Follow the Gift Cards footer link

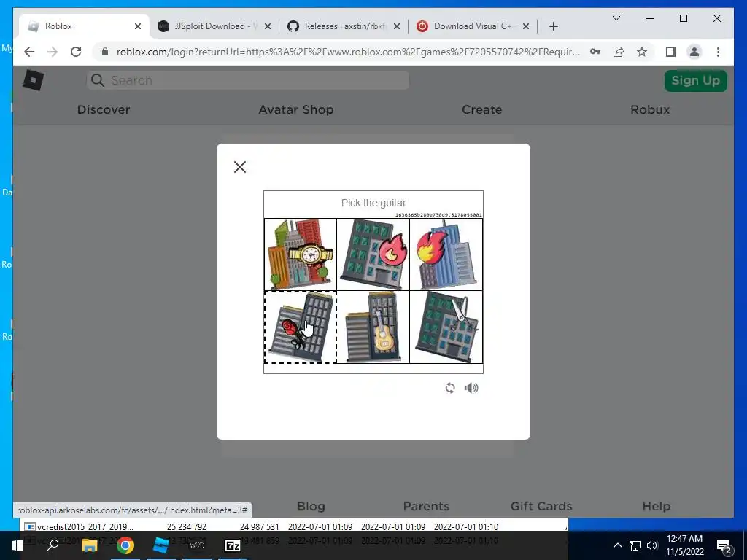tap(541, 506)
